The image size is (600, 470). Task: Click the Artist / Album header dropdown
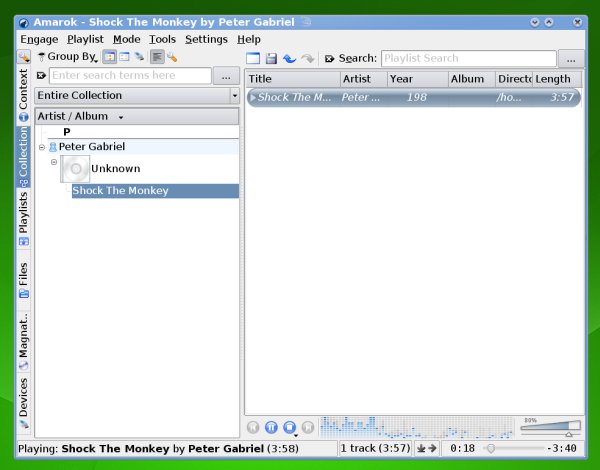point(137,116)
